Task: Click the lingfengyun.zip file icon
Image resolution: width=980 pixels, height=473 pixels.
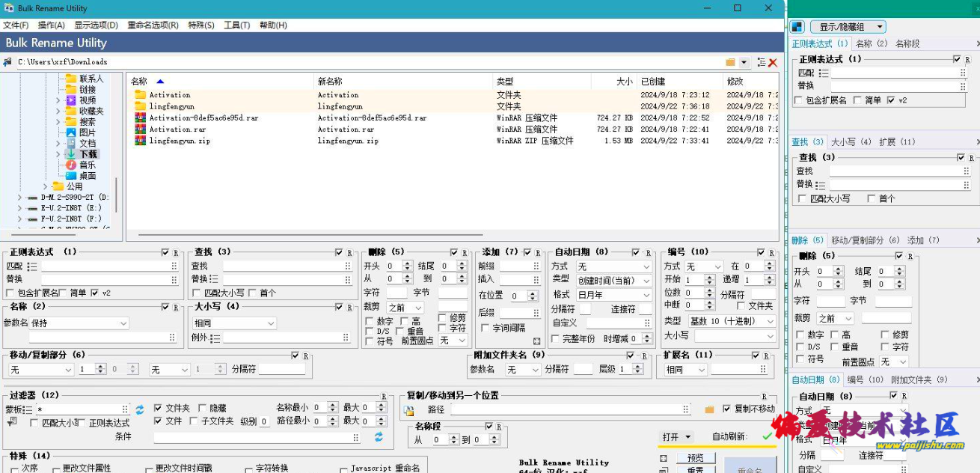Action: 140,140
